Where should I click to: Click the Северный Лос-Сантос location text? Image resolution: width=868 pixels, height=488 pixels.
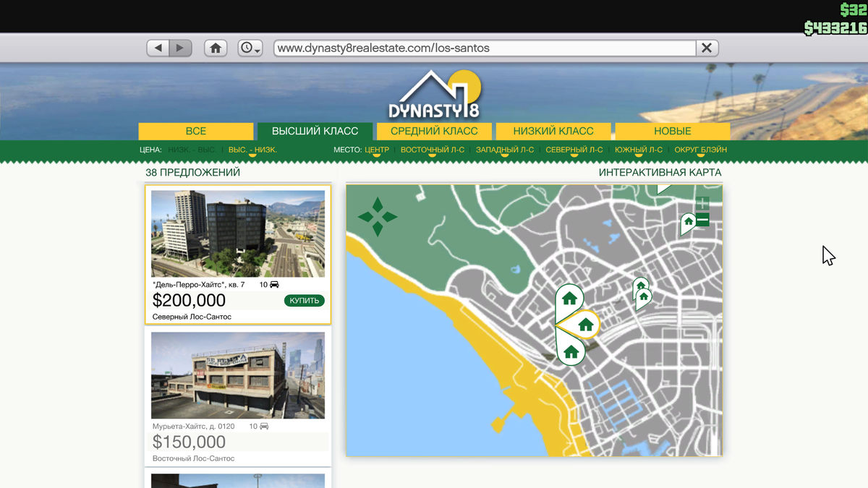tap(192, 317)
